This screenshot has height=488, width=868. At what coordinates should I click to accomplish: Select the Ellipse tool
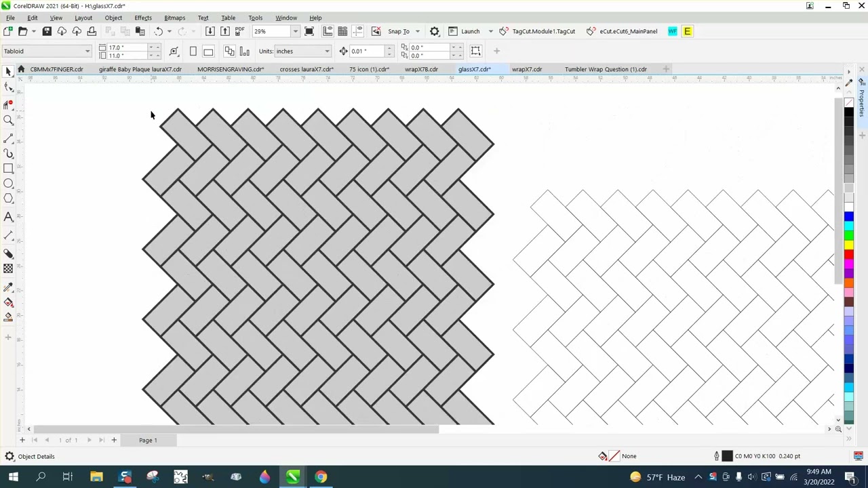(8, 184)
